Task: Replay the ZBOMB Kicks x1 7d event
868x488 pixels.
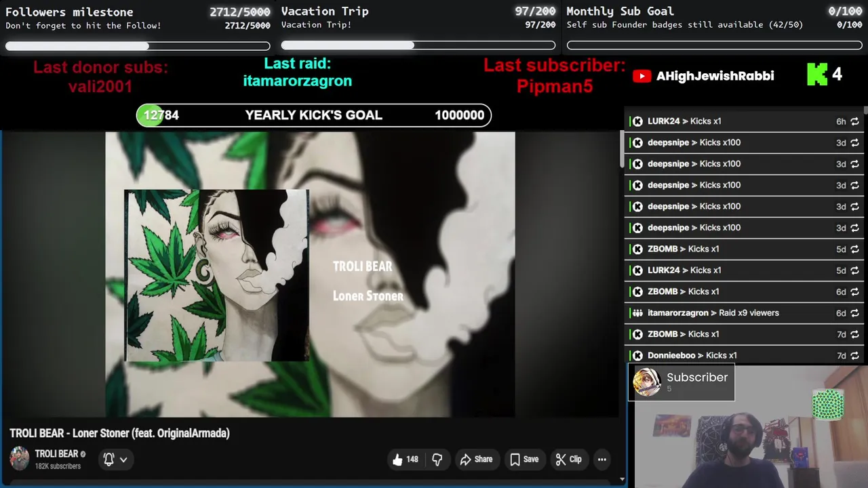Action: pos(854,334)
